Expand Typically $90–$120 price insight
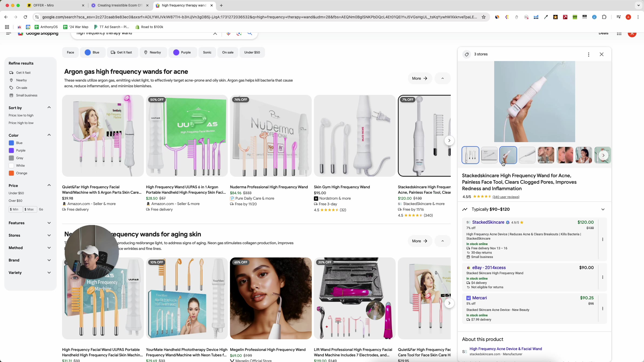 (x=603, y=210)
